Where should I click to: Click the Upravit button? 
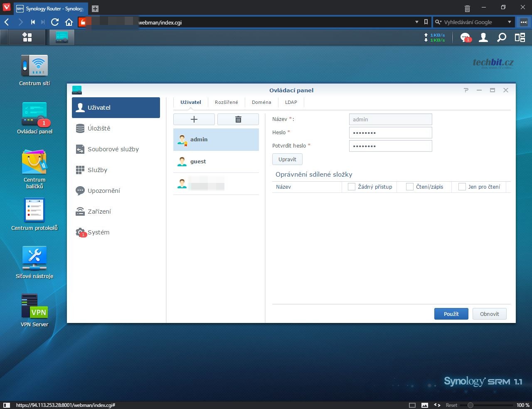(x=287, y=159)
